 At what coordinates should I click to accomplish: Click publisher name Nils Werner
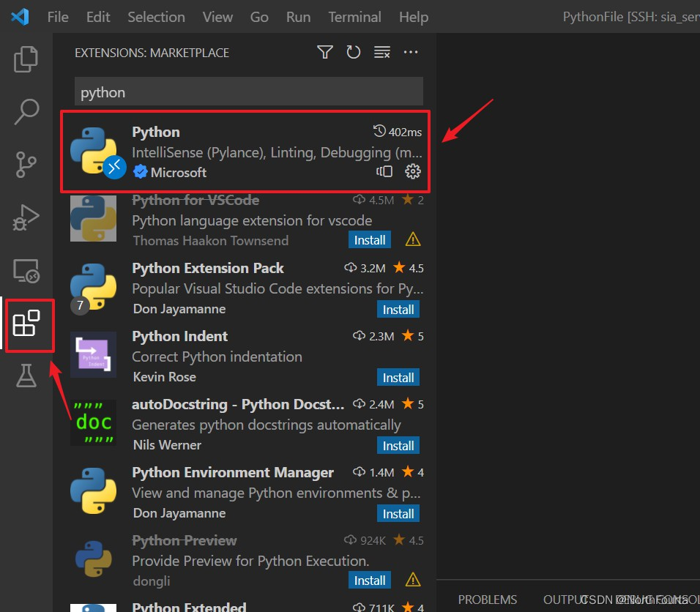click(168, 445)
